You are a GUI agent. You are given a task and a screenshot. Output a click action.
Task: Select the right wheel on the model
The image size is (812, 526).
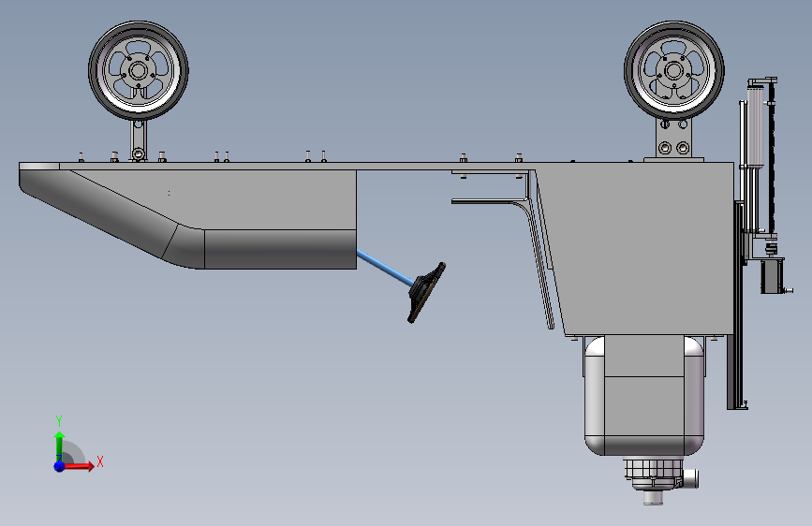[x=673, y=70]
